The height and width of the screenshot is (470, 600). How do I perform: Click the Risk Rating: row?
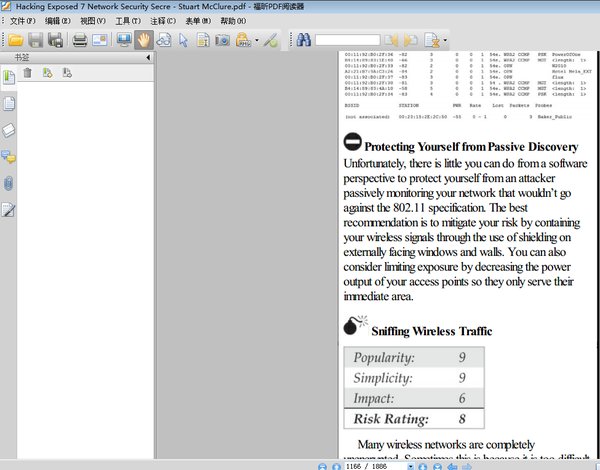[x=414, y=419]
